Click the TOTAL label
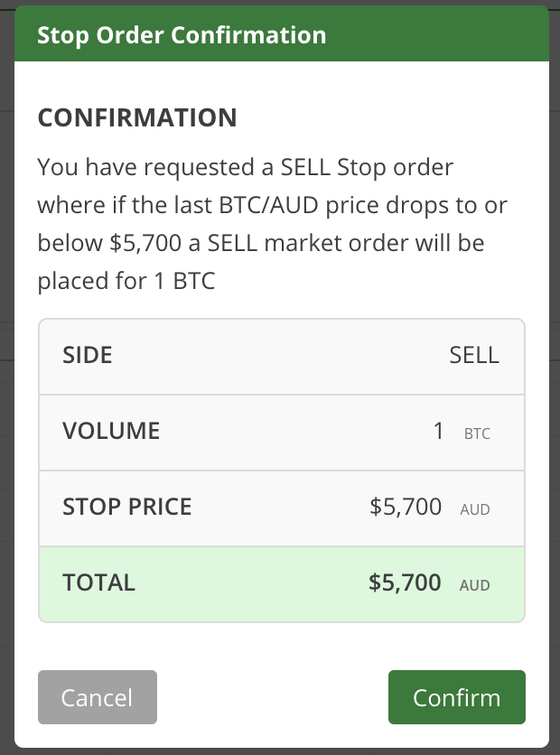 98,583
